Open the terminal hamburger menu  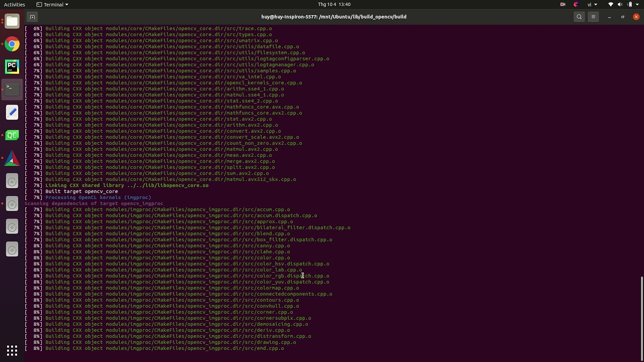[593, 17]
